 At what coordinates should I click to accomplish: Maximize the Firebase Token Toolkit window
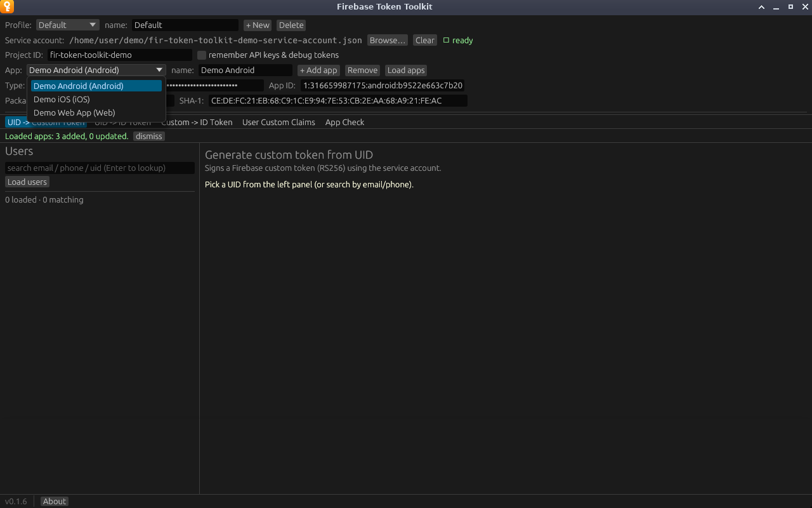(790, 7)
